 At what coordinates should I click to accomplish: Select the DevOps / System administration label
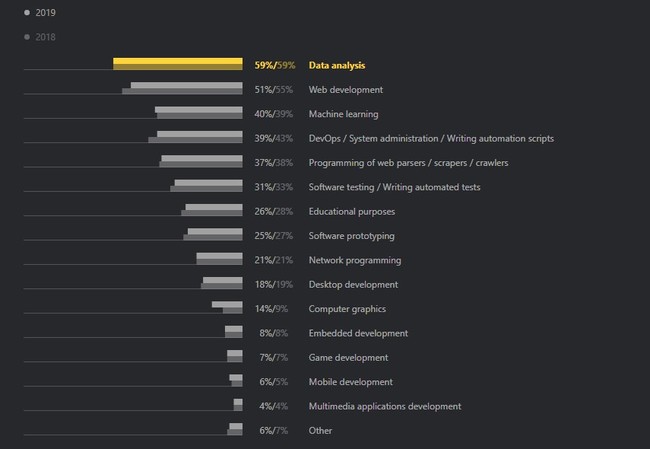click(x=431, y=138)
